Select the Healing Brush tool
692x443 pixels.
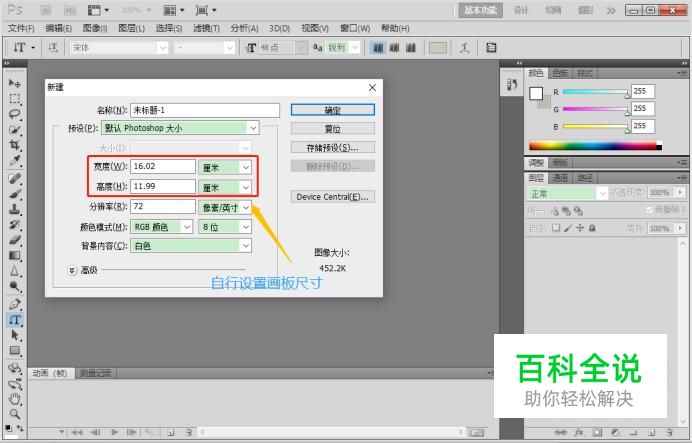[15, 179]
